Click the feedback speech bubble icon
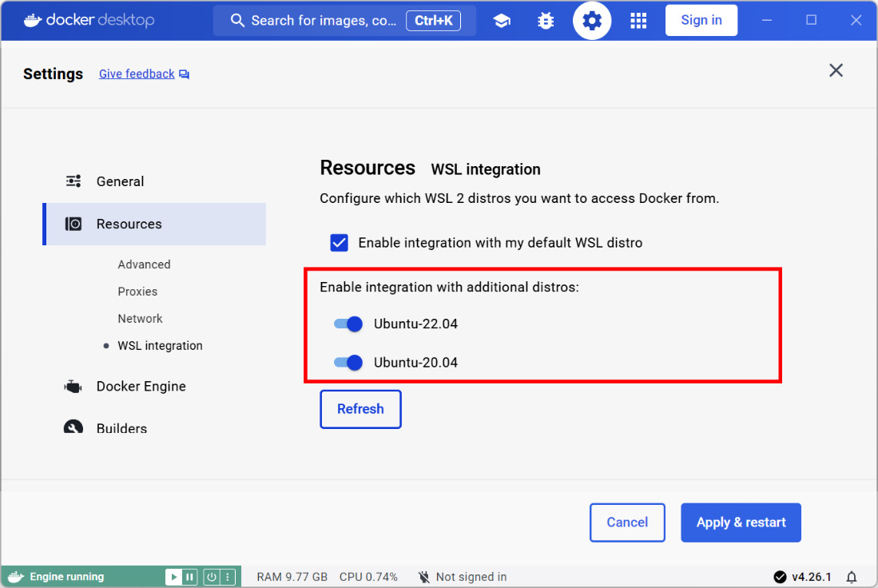Screen dimensions: 878x588 (185, 74)
